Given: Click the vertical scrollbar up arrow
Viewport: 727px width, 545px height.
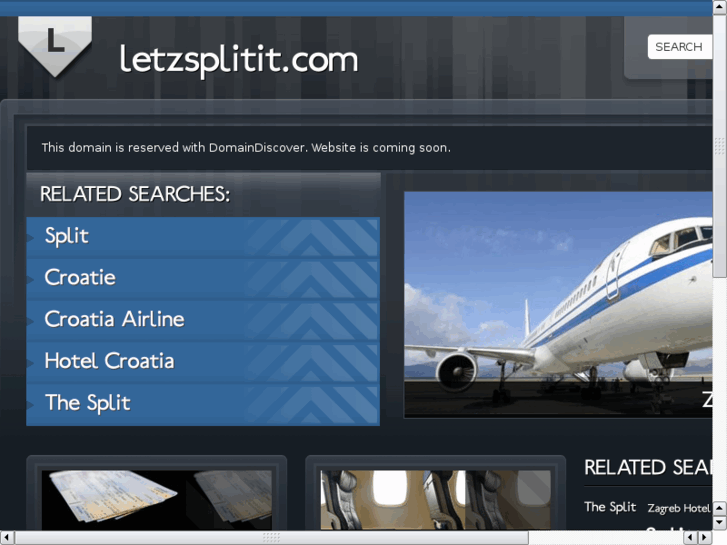Looking at the screenshot, I should [x=720, y=6].
